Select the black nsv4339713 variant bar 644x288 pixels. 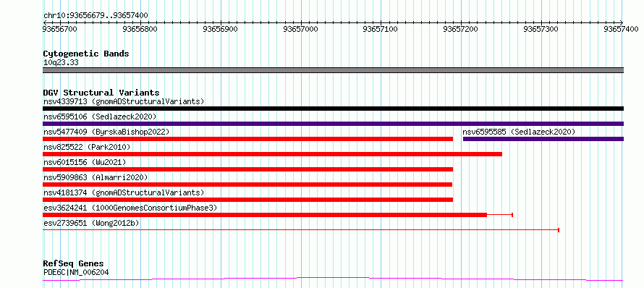[x=333, y=109]
